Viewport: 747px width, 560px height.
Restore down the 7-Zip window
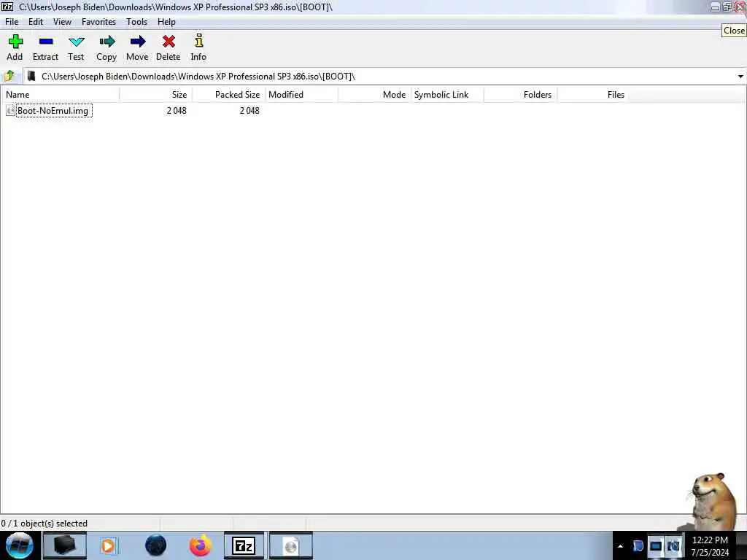click(727, 7)
